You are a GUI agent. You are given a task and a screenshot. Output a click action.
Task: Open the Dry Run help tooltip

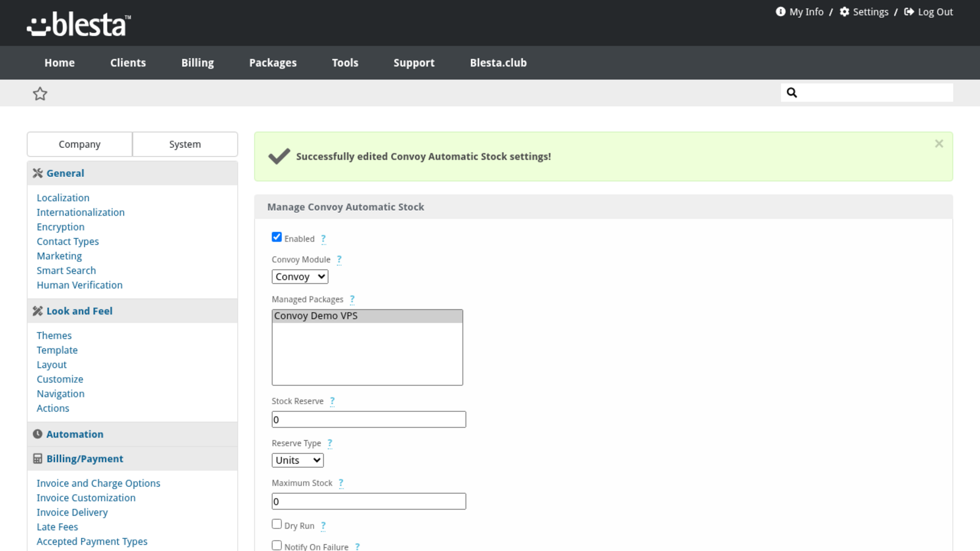pos(323,526)
